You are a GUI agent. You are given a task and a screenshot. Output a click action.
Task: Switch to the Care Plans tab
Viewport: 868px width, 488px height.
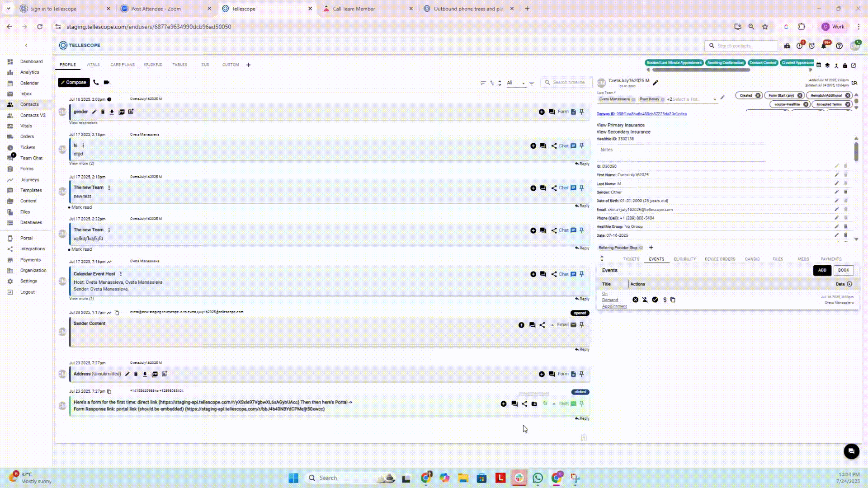click(x=123, y=65)
